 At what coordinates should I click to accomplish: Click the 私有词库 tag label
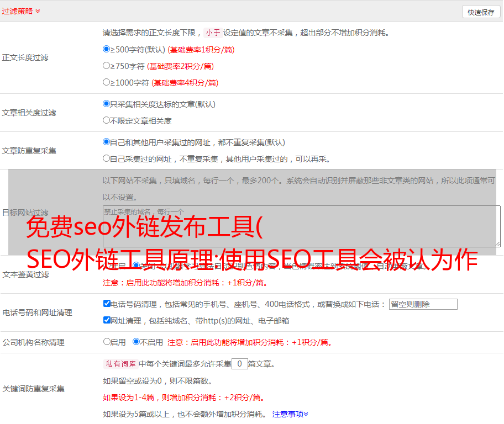[x=120, y=364]
